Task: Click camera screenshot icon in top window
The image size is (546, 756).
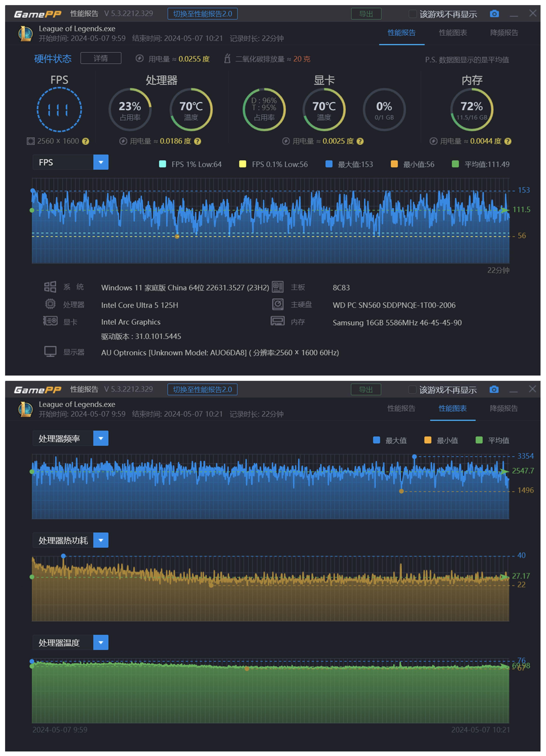Action: click(x=494, y=14)
